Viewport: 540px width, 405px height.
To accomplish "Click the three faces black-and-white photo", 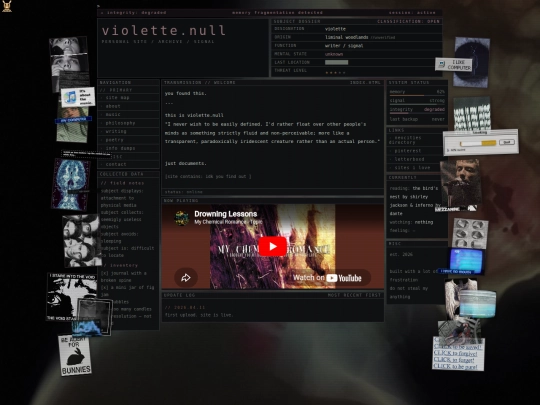I will pyautogui.click(x=81, y=240).
